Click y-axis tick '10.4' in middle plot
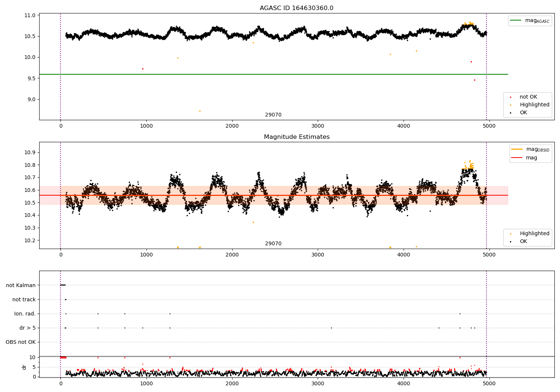This screenshot has height=392, width=560. point(30,215)
